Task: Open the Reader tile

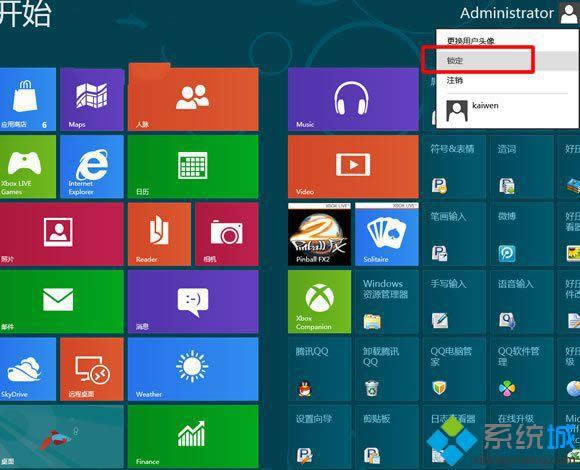Action: coord(159,234)
